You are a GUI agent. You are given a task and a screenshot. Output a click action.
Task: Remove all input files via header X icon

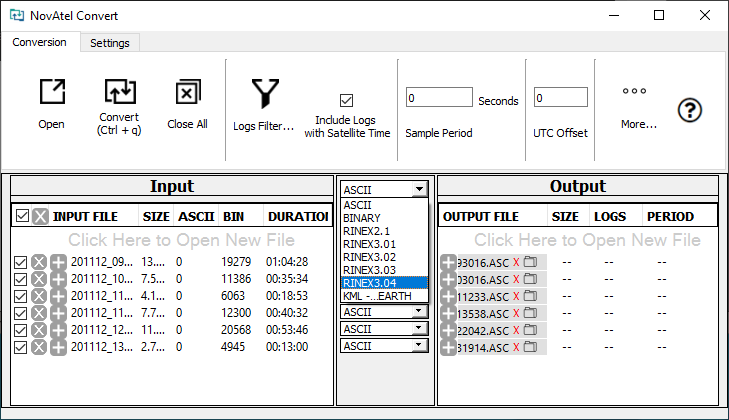[x=40, y=216]
